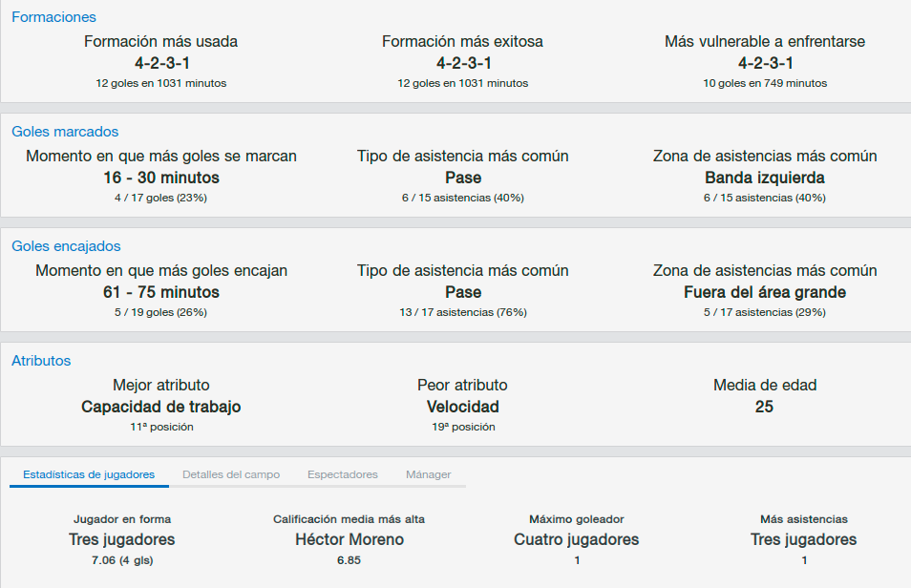
Task: Click the Formaciones section heading
Action: tap(54, 17)
